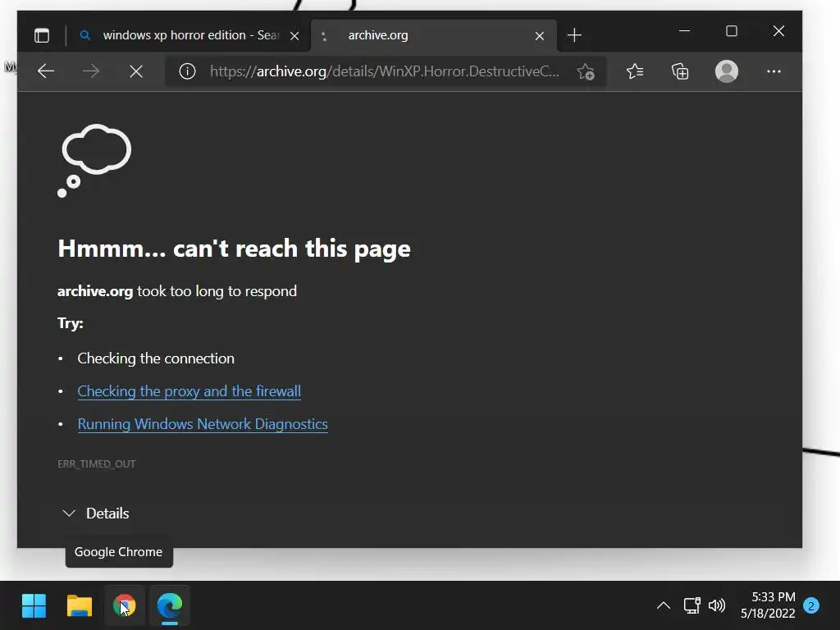Screen dimensions: 840x630
Task: Add this page to favorites
Action: pos(586,72)
